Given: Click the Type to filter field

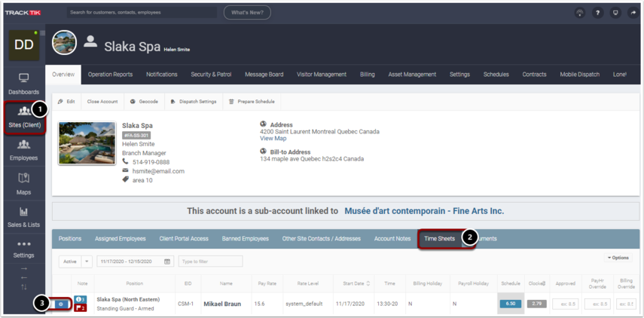Looking at the screenshot, I should 210,261.
